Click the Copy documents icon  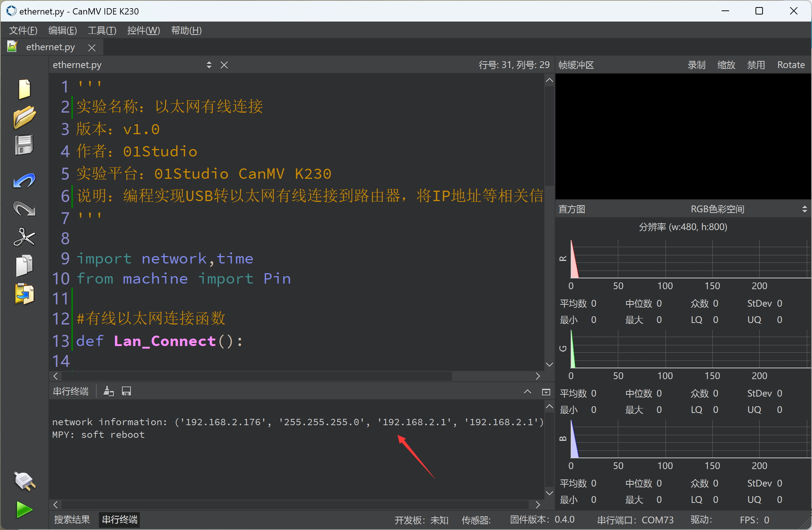[24, 265]
